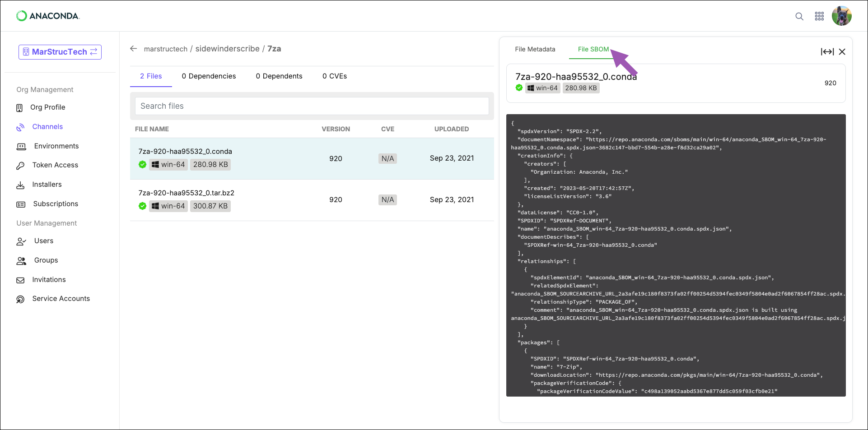Click N/A CVE badge for .tar.bz2 file

[387, 200]
